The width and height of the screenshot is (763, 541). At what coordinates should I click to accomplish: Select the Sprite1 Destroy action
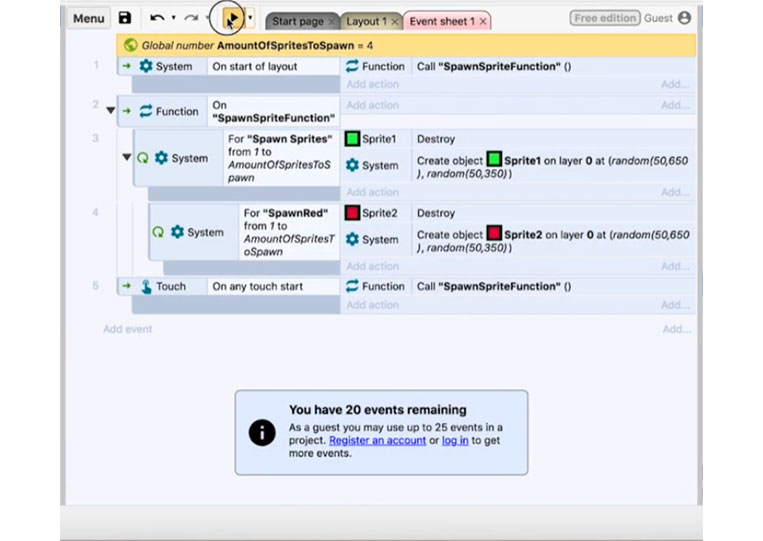tap(436, 139)
